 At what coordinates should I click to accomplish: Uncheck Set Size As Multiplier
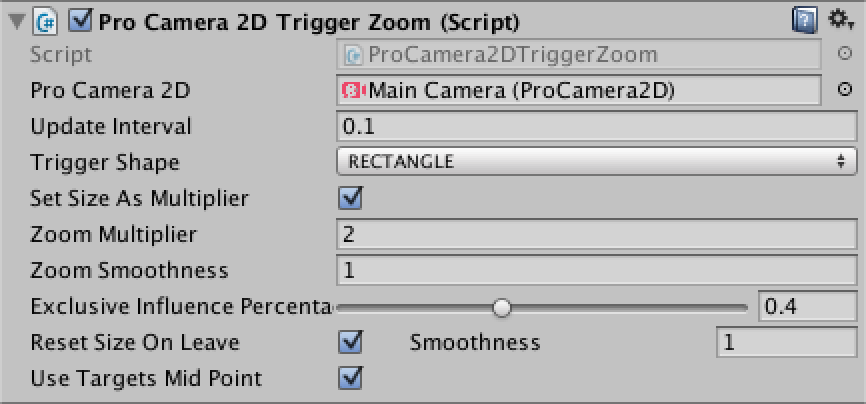pyautogui.click(x=351, y=198)
